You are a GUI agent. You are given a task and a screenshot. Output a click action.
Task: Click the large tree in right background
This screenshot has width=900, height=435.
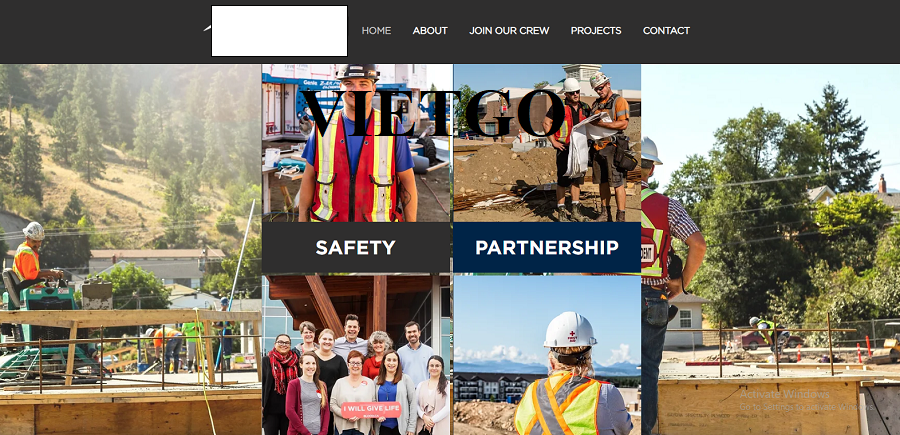point(837,138)
